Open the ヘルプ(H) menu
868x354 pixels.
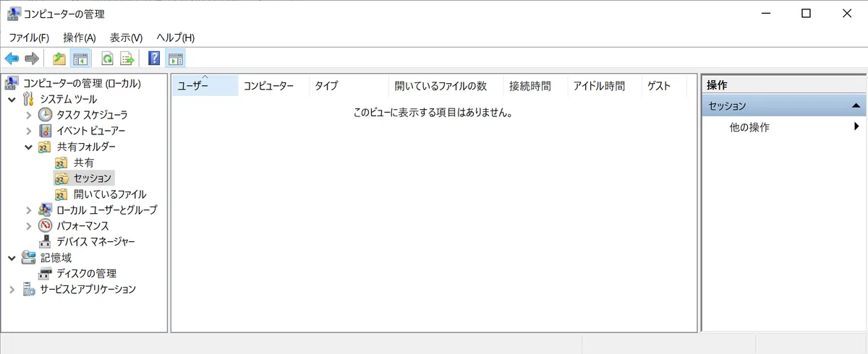click(176, 38)
